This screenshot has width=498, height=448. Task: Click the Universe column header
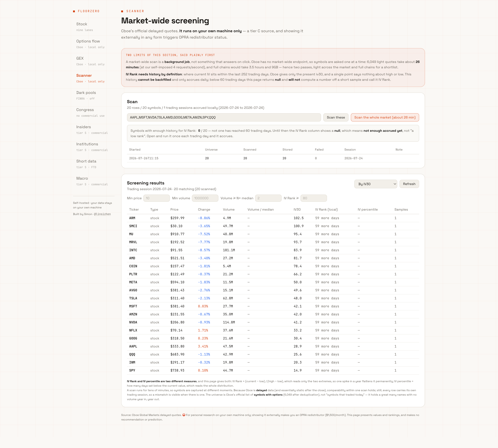pos(211,150)
